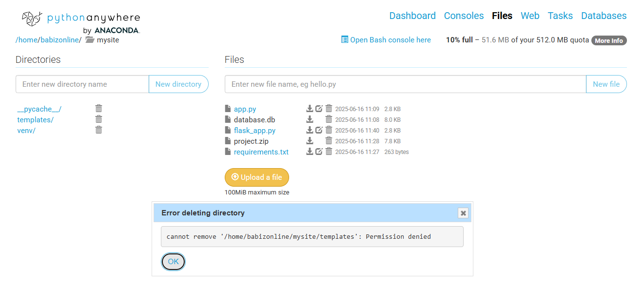This screenshot has width=644, height=288.
Task: Delete the templates directory via trash icon
Action: (x=98, y=119)
